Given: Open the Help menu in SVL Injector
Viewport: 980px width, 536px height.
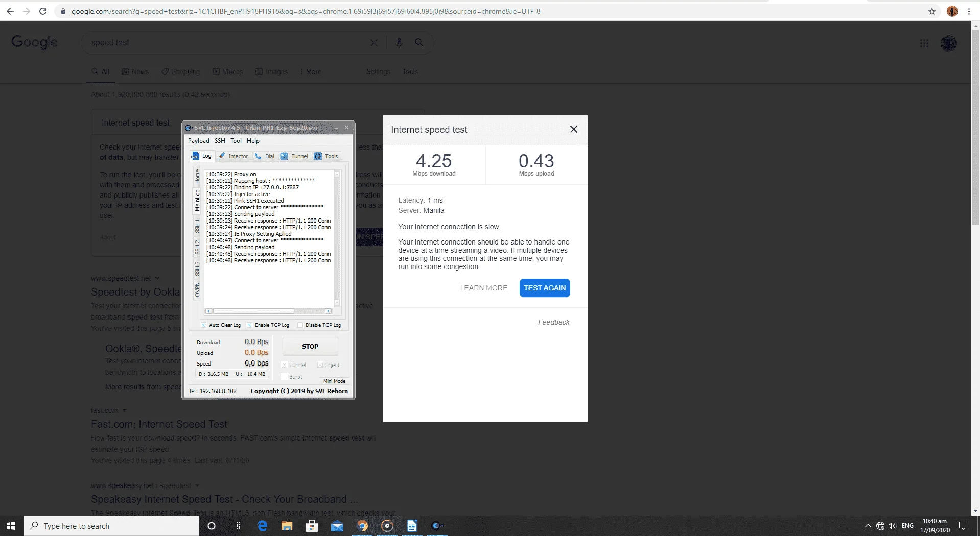Looking at the screenshot, I should point(253,141).
